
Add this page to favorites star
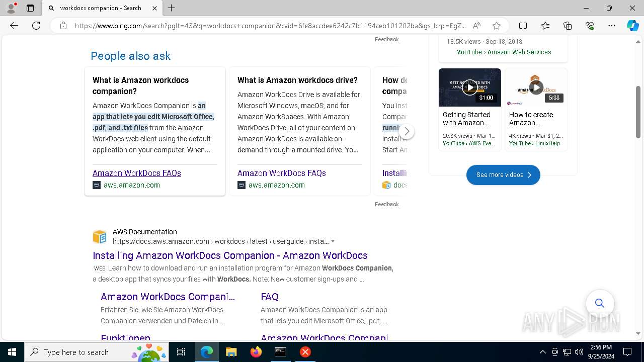[x=497, y=26]
